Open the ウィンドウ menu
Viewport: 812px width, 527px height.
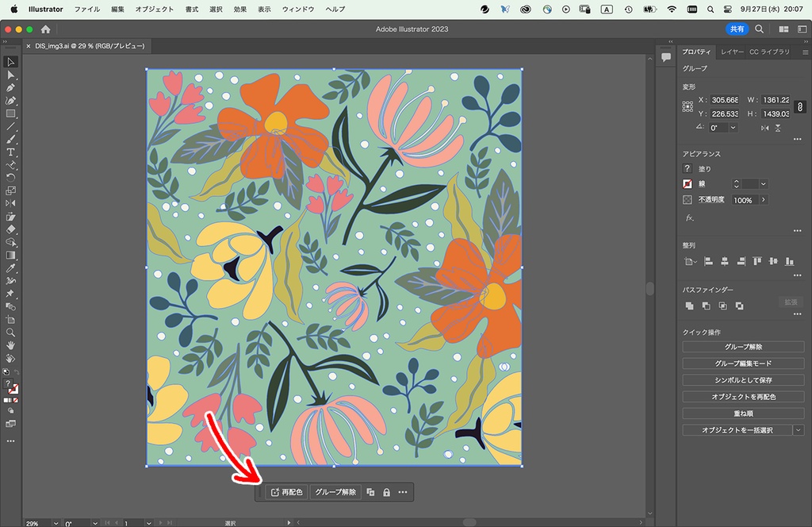[x=298, y=10]
